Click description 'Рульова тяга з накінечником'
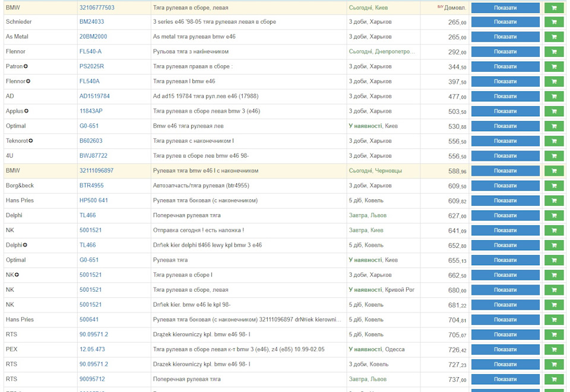 [x=191, y=52]
